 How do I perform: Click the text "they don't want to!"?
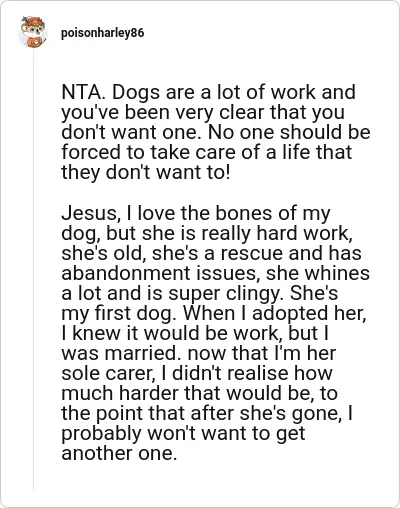tap(146, 172)
